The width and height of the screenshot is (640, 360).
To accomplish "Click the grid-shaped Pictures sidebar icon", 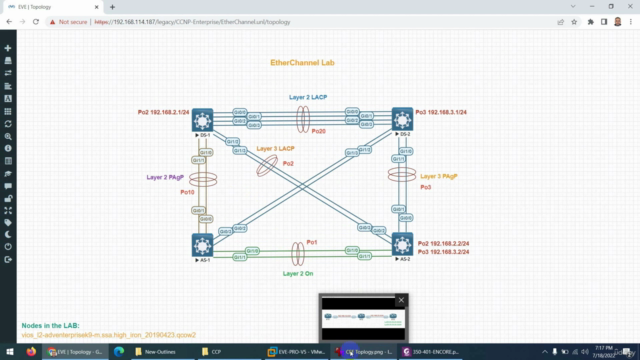I will click(8, 111).
